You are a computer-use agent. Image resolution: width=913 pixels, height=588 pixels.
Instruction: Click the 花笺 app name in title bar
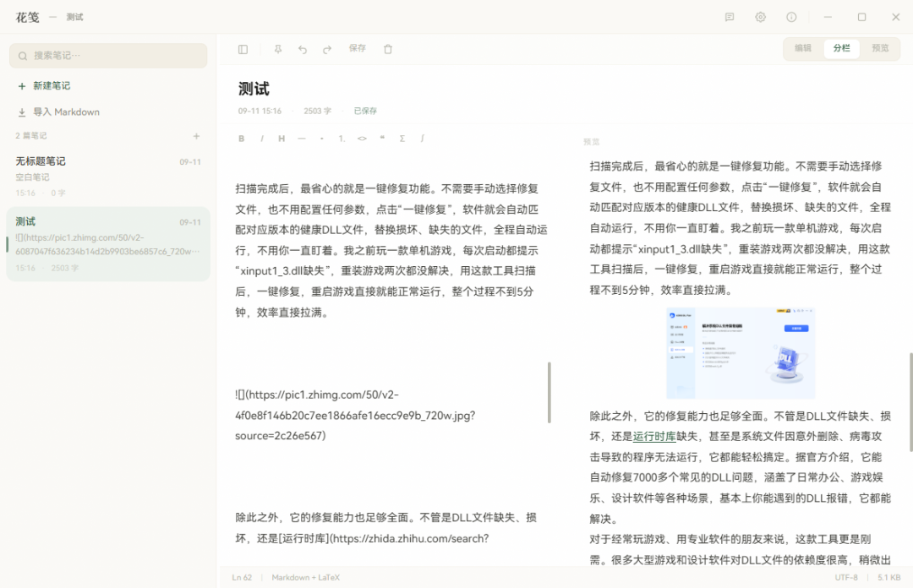[x=27, y=18]
